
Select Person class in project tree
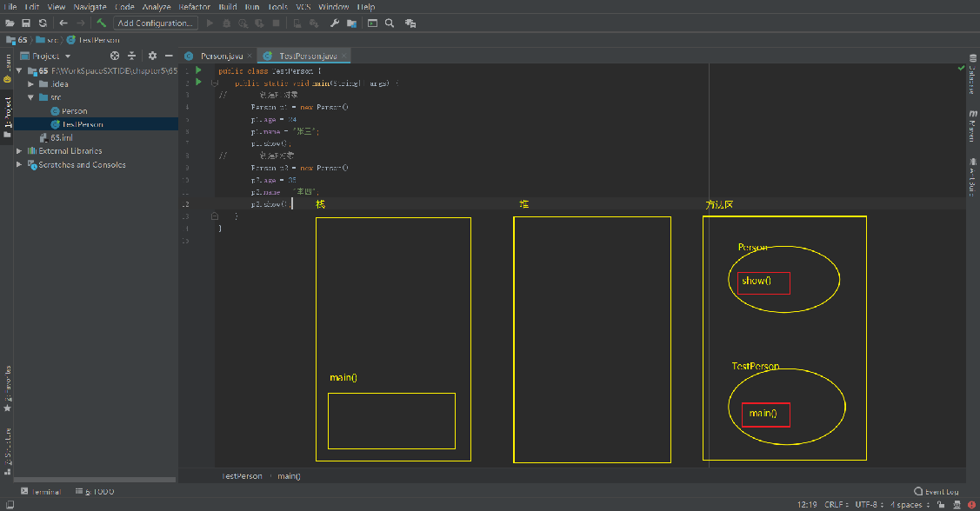[x=75, y=110]
